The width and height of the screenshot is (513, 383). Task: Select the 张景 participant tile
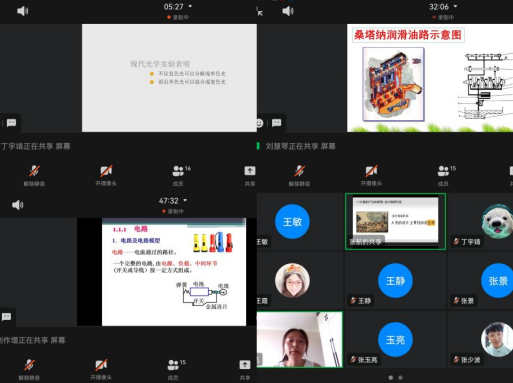pyautogui.click(x=480, y=281)
